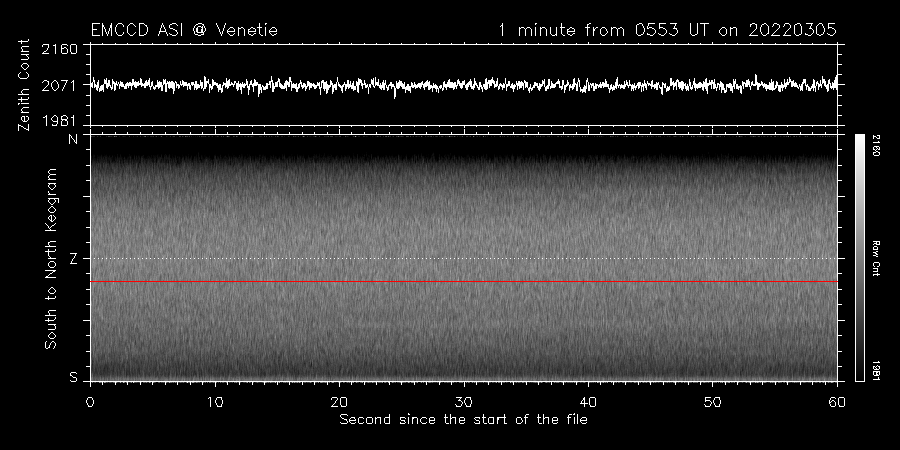Screen dimensions: 900x450
Task: Click the N label on keogram axis
Action: pos(73,139)
